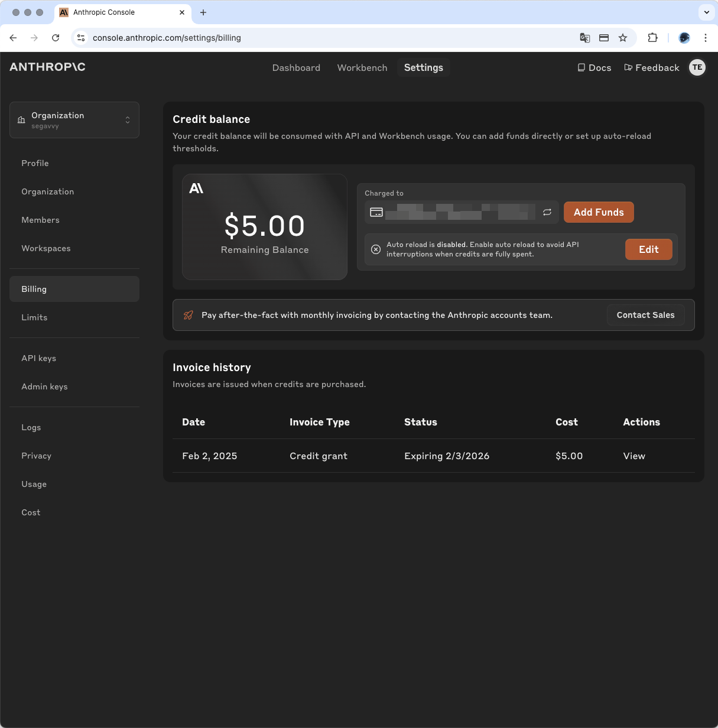Click the Invoice history heading
718x728 pixels.
(212, 368)
